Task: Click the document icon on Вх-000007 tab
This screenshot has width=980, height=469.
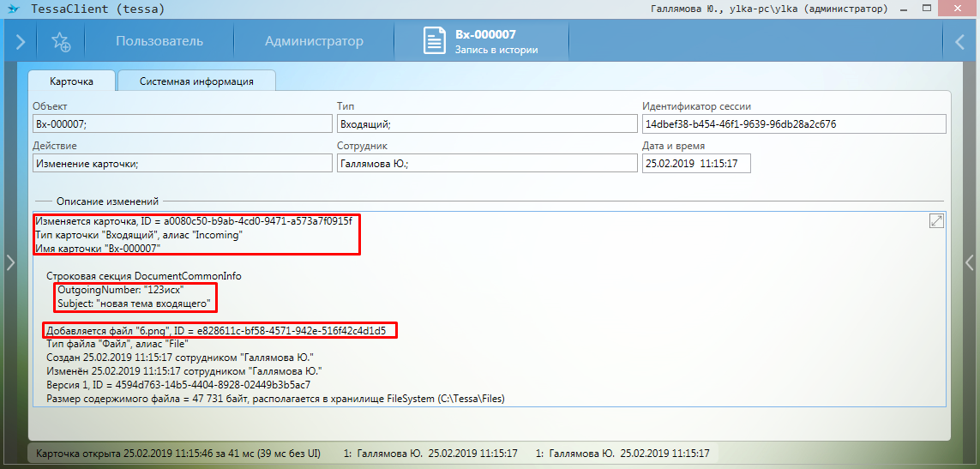Action: pyautogui.click(x=435, y=41)
